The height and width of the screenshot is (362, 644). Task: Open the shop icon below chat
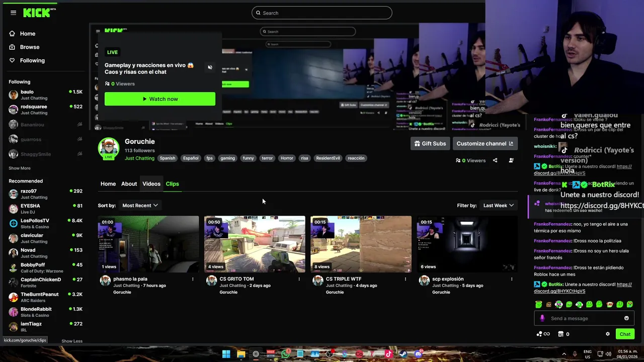pyautogui.click(x=561, y=334)
